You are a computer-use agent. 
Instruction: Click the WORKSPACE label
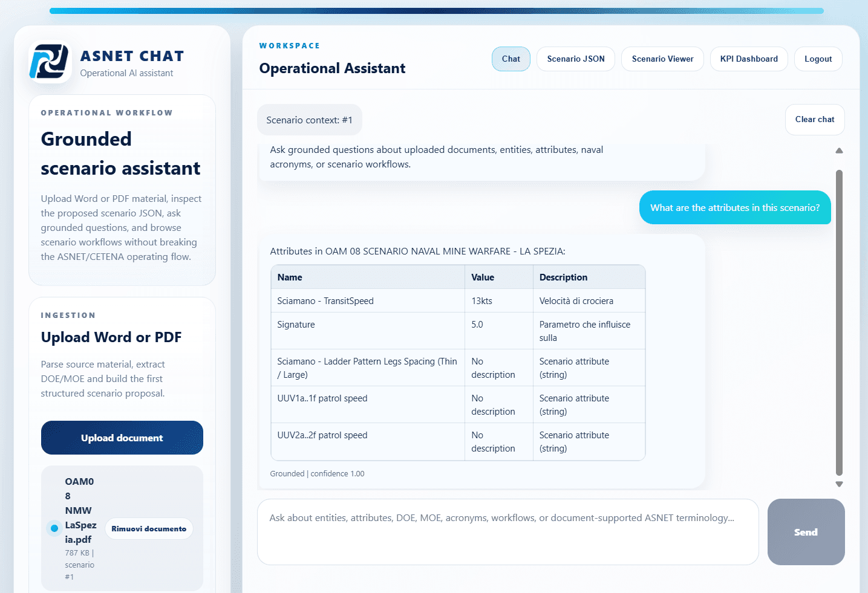(x=290, y=45)
